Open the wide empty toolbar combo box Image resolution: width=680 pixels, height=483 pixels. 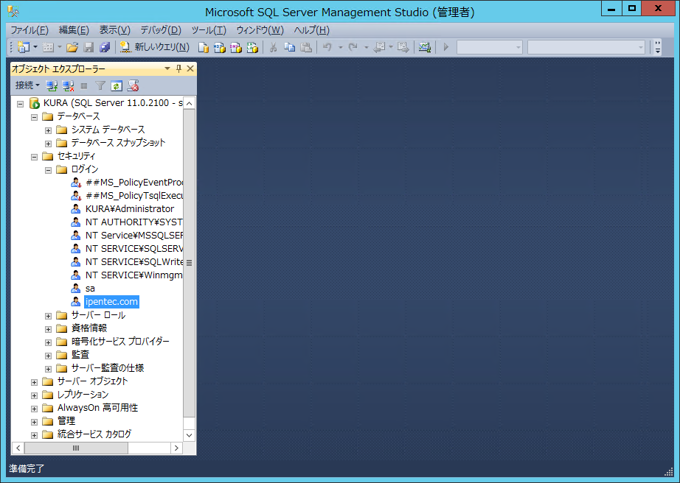(586, 47)
